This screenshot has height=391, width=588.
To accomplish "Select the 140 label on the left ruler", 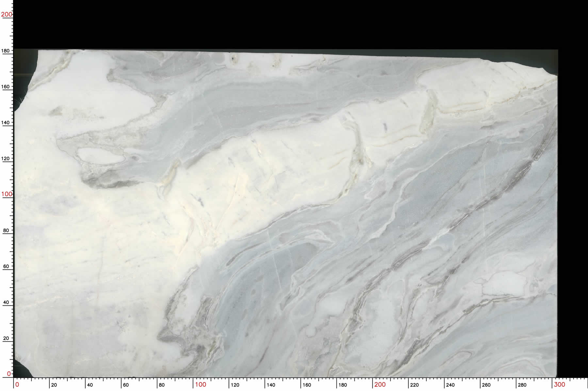I will [x=6, y=123].
